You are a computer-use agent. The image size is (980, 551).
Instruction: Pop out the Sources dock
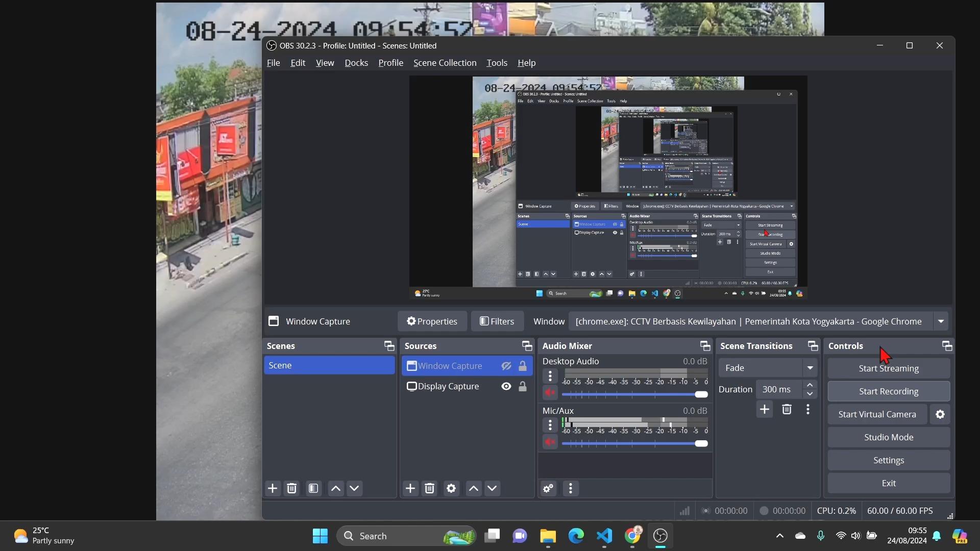(x=527, y=346)
